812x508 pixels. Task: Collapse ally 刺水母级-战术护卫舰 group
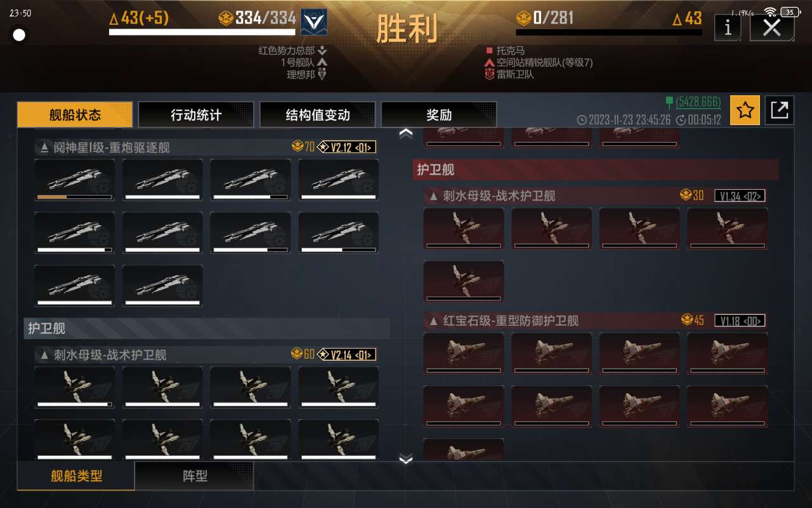coord(44,355)
